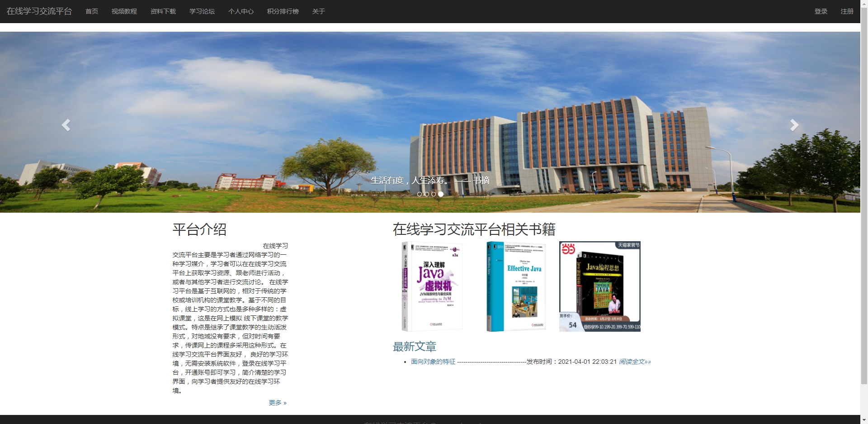
Task: Open the 关于 page
Action: (319, 11)
